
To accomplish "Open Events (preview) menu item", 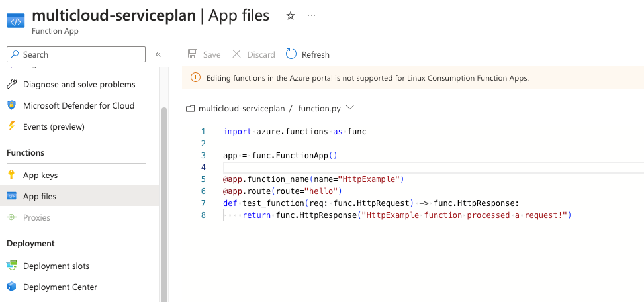I will tap(54, 127).
